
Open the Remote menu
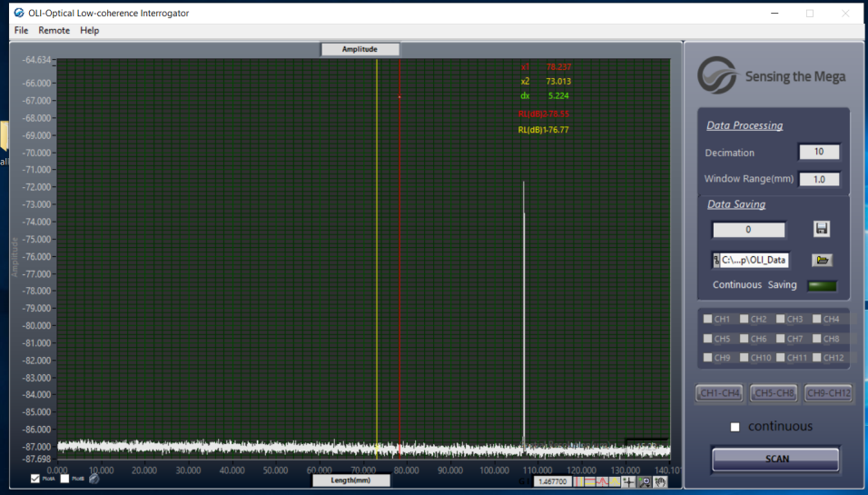pos(54,31)
